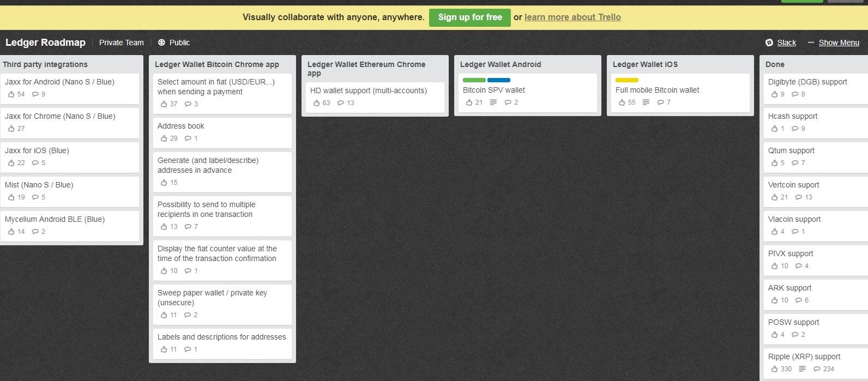Click comments icon on Jaxx for iOS card
868x381 pixels.
[x=35, y=163]
